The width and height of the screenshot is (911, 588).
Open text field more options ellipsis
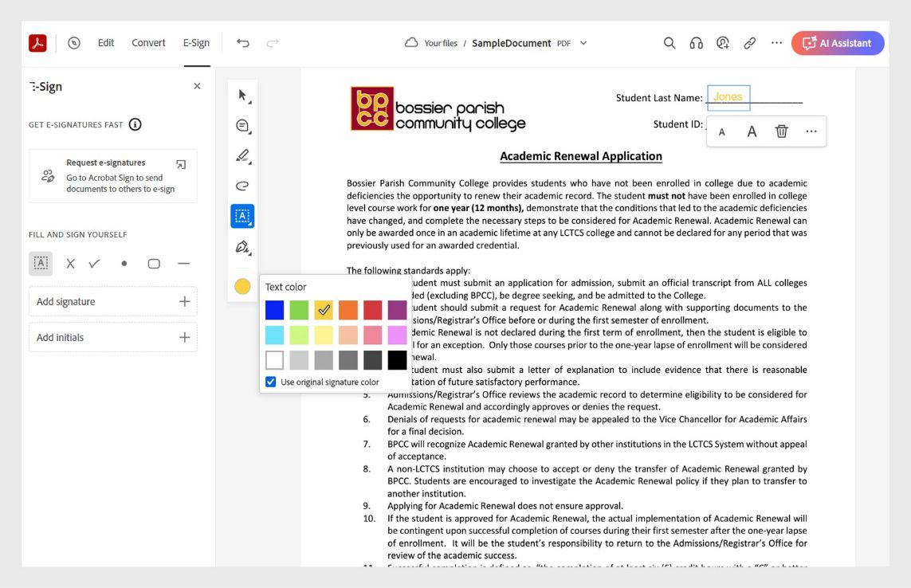point(811,132)
